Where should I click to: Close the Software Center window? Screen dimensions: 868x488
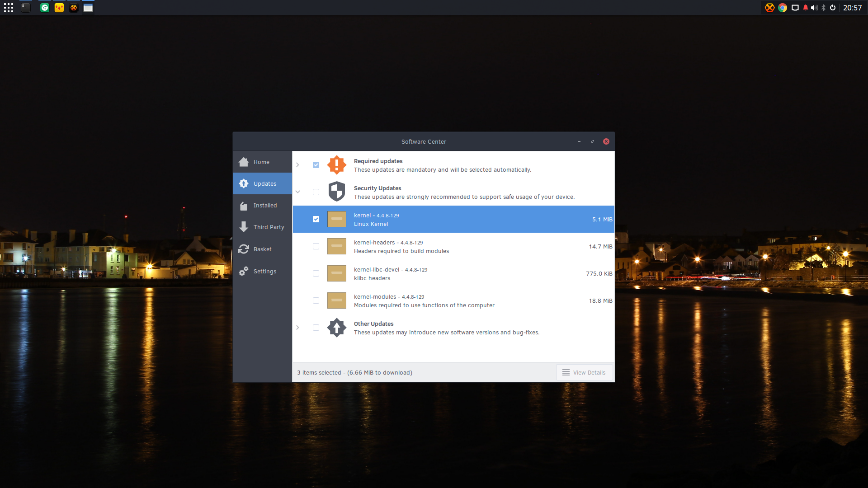[x=606, y=141]
